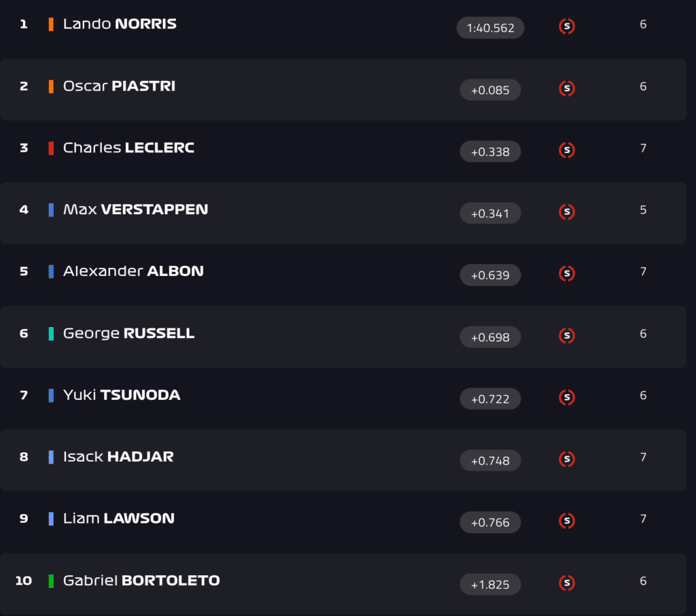696x616 pixels.
Task: Click soft tyre icon in Bortoleto row
Action: point(566,583)
